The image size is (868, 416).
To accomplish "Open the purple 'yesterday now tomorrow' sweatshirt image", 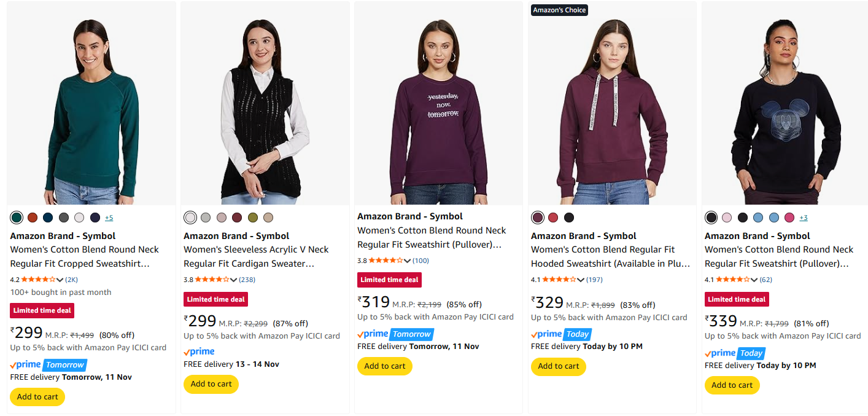I will 438,103.
